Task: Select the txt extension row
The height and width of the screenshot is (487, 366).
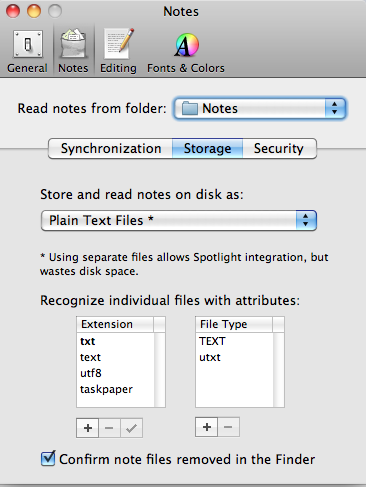Action: 116,341
